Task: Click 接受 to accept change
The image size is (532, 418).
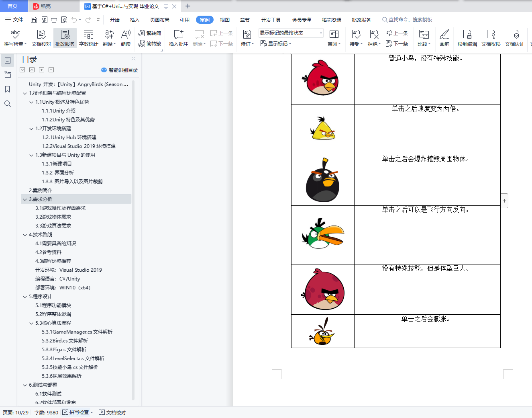Action: 356,38
